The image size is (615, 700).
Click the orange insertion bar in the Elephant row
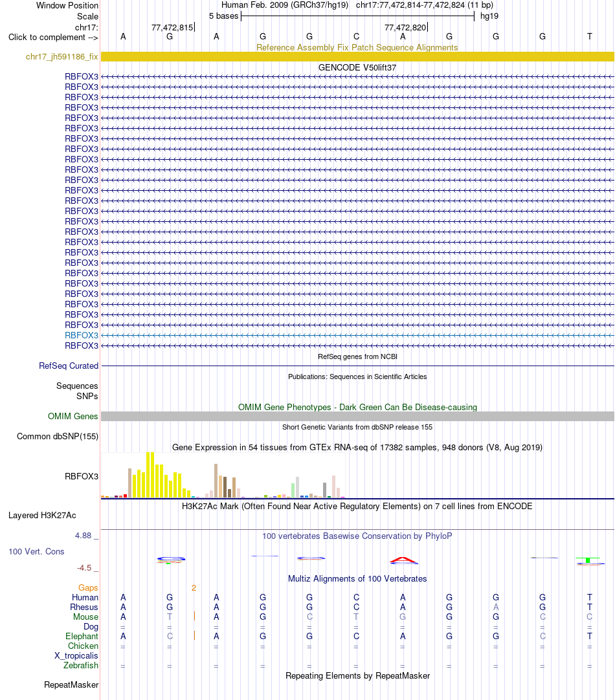pos(194,635)
